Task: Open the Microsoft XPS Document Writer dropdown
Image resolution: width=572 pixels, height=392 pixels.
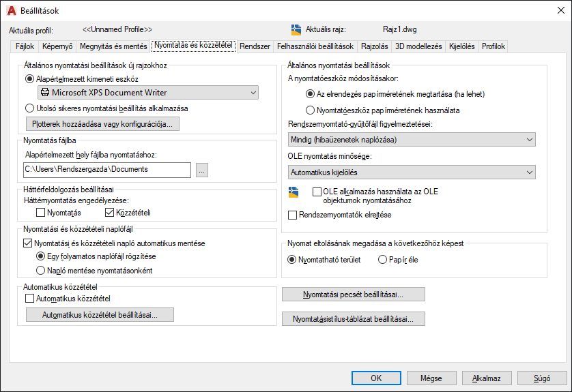Action: pyautogui.click(x=148, y=93)
